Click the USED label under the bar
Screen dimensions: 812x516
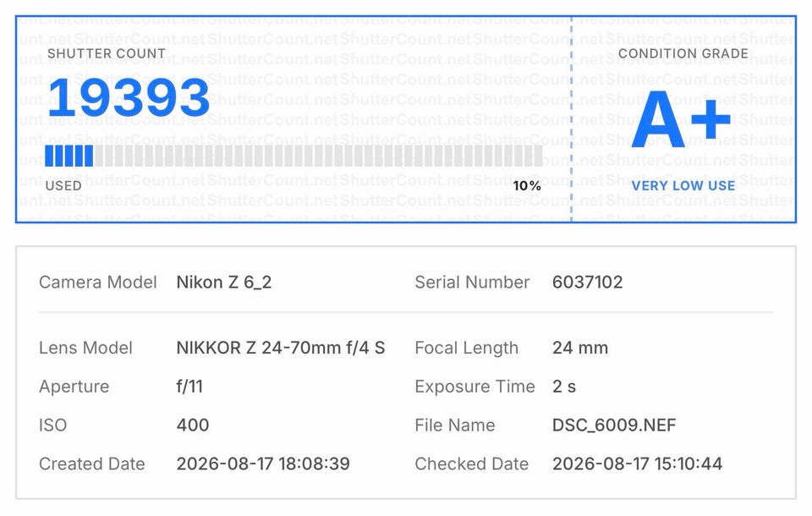coord(63,185)
